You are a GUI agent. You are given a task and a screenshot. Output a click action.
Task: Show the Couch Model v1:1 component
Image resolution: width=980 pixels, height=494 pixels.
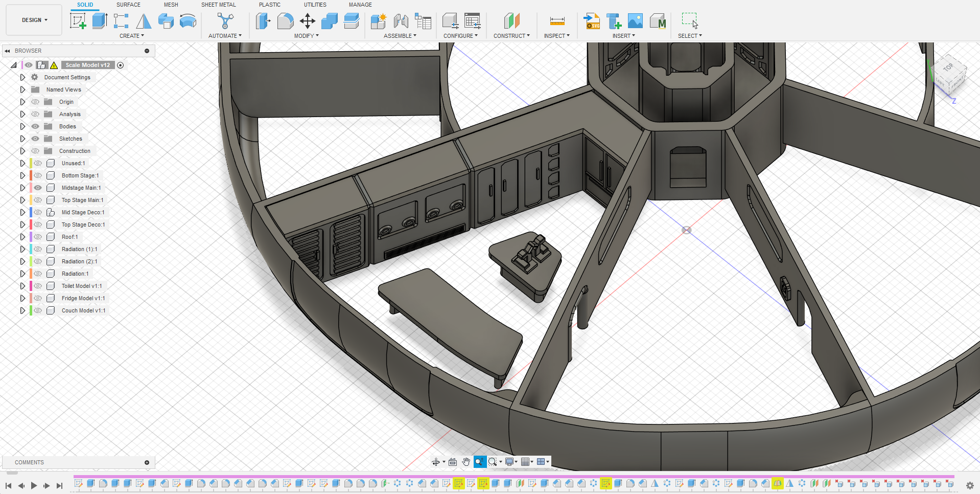[x=38, y=310]
